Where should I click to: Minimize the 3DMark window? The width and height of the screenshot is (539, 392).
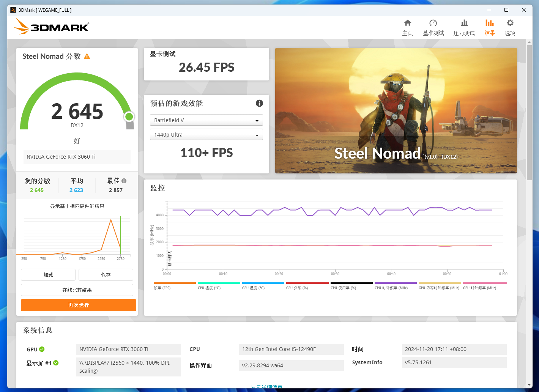tap(489, 10)
